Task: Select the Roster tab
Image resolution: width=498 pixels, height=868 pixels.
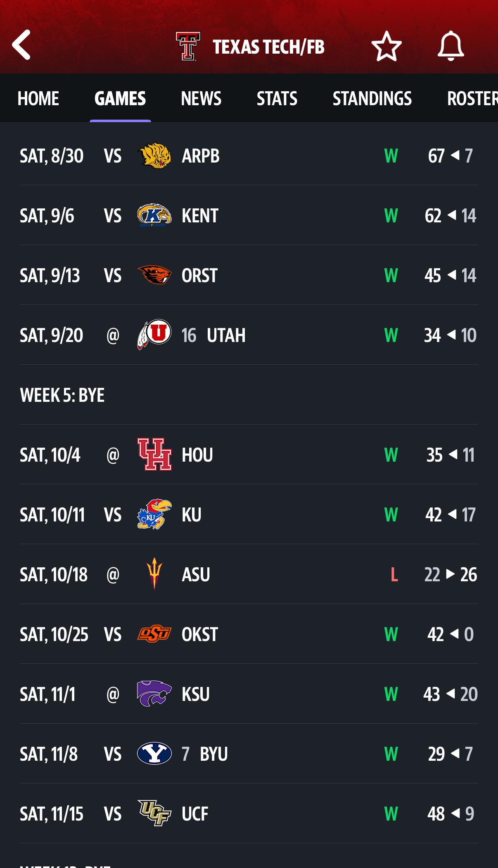Action: [x=472, y=99]
